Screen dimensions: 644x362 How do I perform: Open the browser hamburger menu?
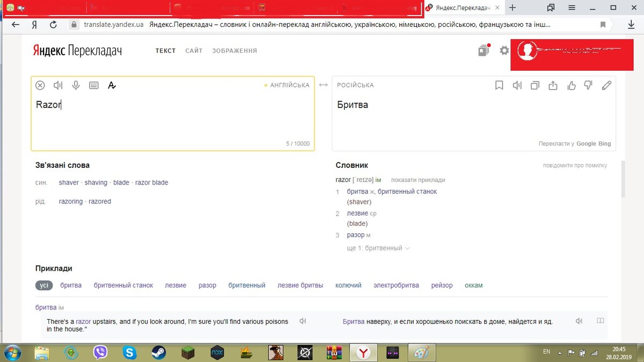pos(572,8)
